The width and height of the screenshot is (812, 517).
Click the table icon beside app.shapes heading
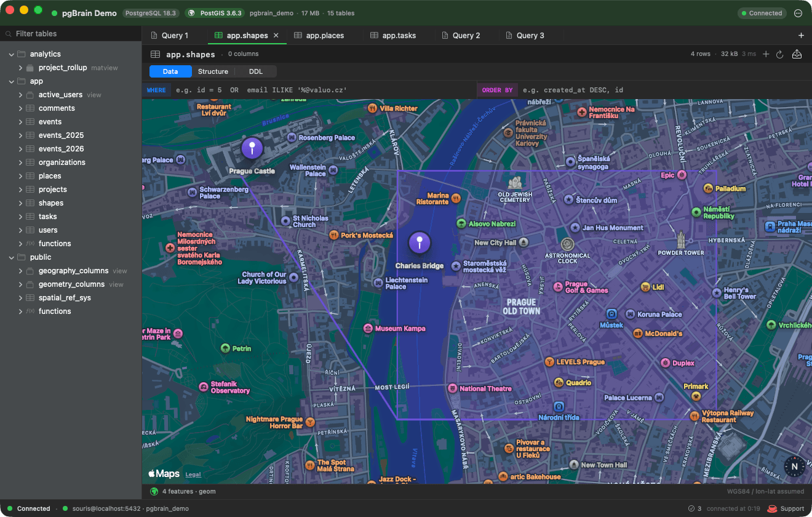156,54
